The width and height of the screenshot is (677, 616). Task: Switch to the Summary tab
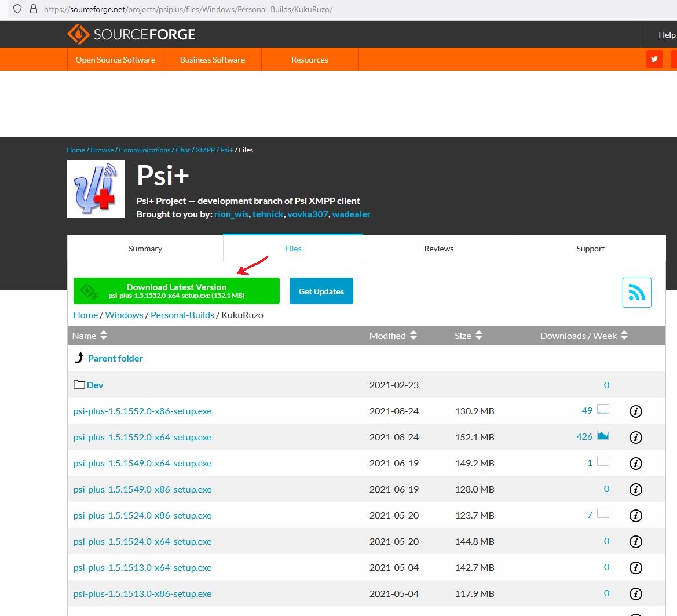pyautogui.click(x=145, y=249)
